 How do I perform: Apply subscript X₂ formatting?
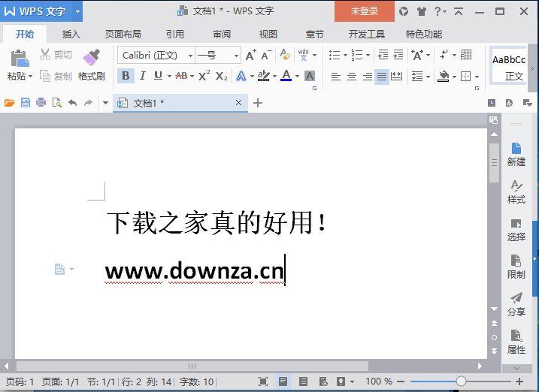[221, 76]
